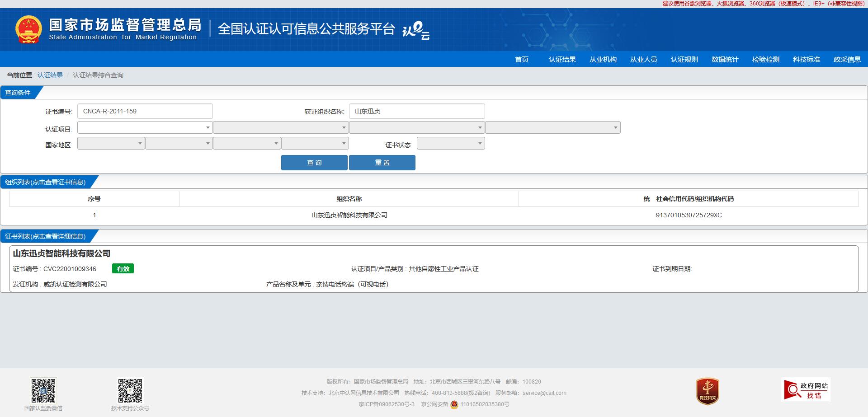Screen dimensions: 868x417
Task: Click the 国家认监委微信 QR code in the footer
Action: click(43, 389)
